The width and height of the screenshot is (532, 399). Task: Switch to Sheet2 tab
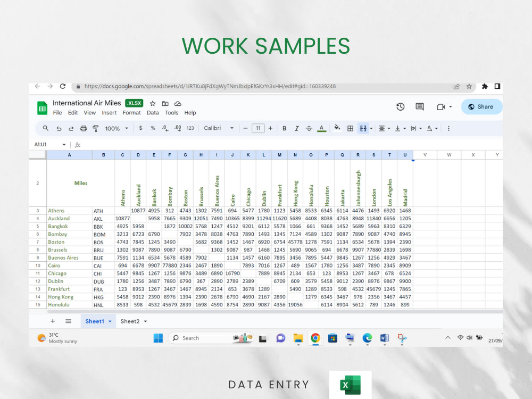coord(130,321)
